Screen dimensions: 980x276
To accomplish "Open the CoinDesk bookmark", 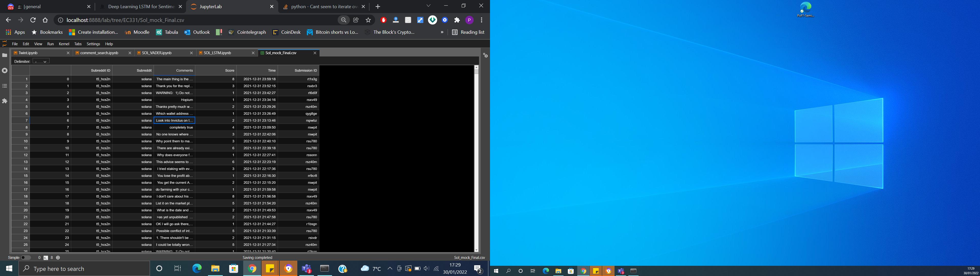I will point(286,32).
